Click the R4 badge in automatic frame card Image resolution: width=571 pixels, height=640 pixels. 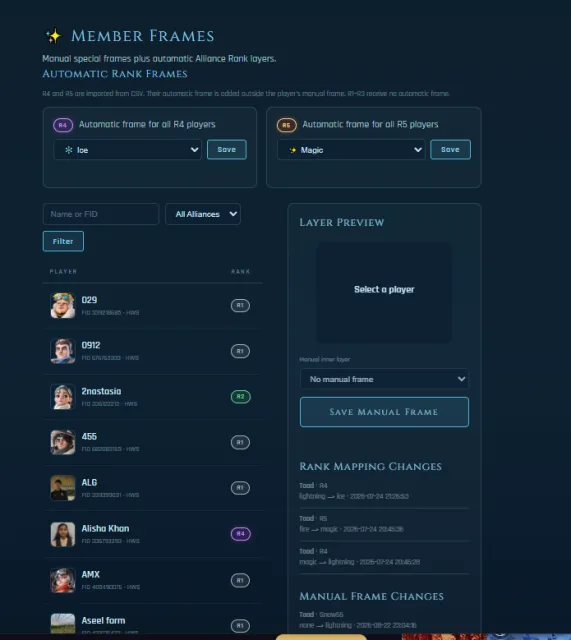(63, 125)
